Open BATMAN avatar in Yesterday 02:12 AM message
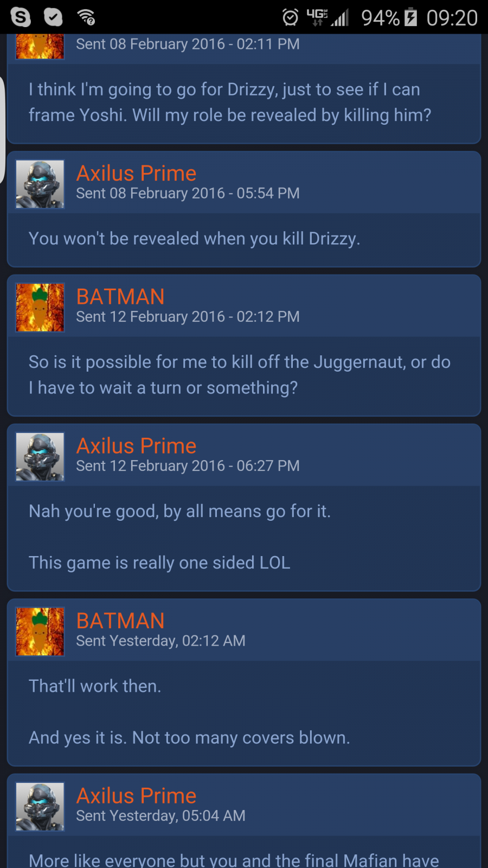488x868 pixels. [x=40, y=631]
